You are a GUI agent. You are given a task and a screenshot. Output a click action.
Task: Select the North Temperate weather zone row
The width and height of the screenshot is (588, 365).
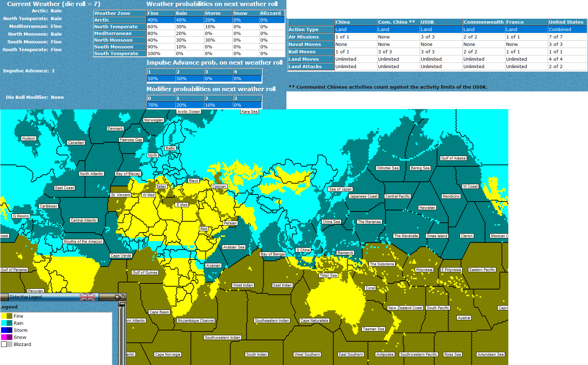(x=189, y=27)
